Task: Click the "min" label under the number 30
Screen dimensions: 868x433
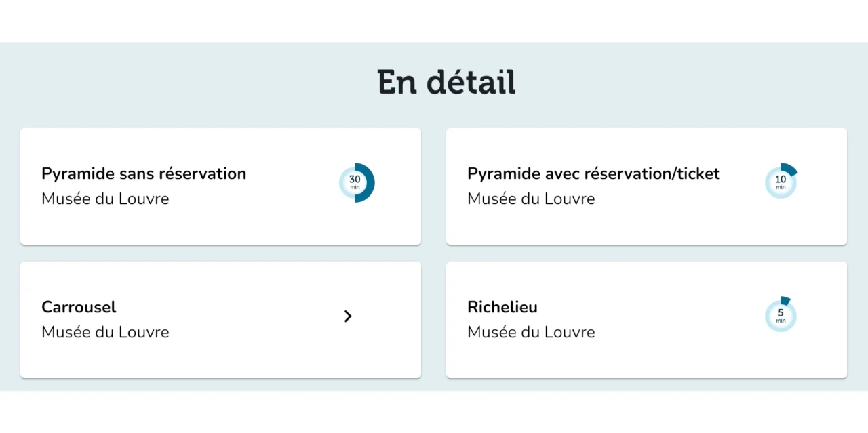Action: coord(355,188)
